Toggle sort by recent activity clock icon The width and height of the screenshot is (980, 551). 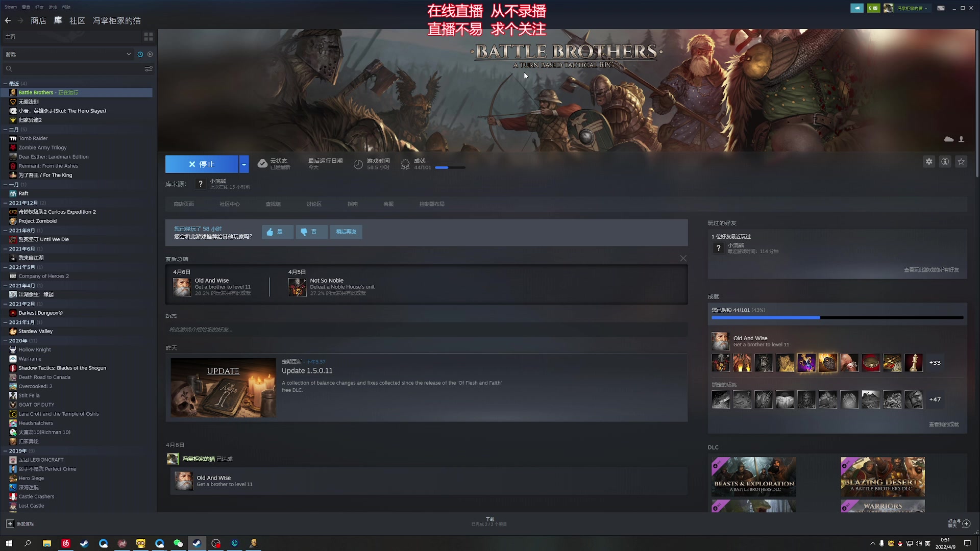pyautogui.click(x=140, y=54)
